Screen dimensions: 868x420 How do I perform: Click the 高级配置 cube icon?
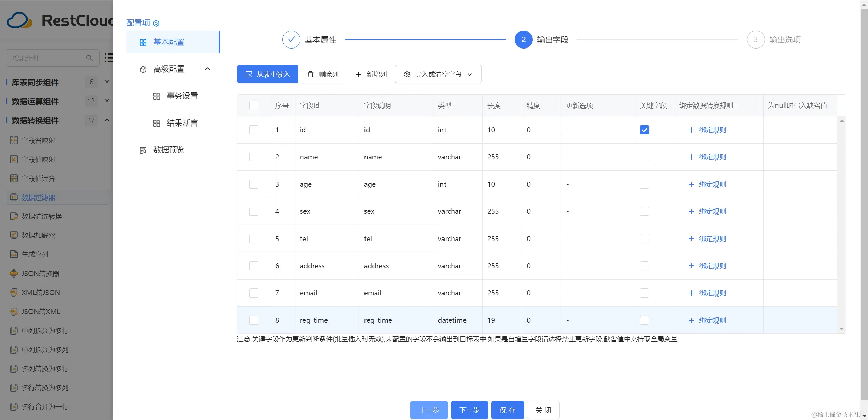(x=143, y=70)
